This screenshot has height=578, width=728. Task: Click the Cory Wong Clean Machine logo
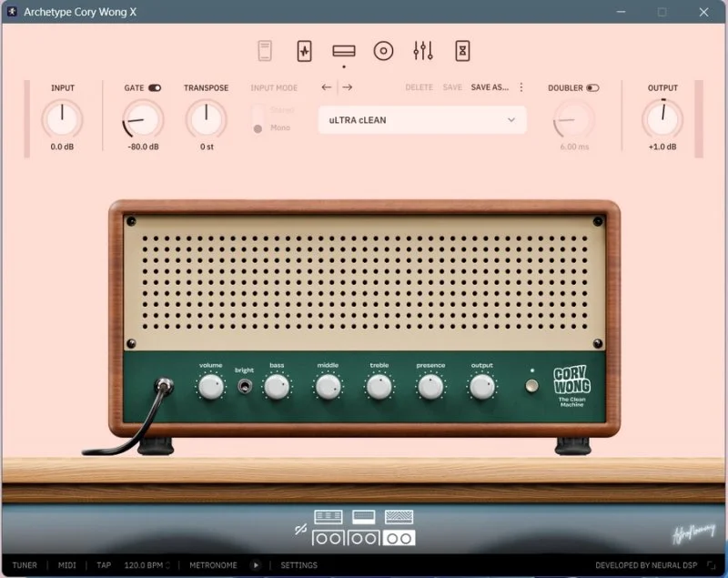click(572, 386)
